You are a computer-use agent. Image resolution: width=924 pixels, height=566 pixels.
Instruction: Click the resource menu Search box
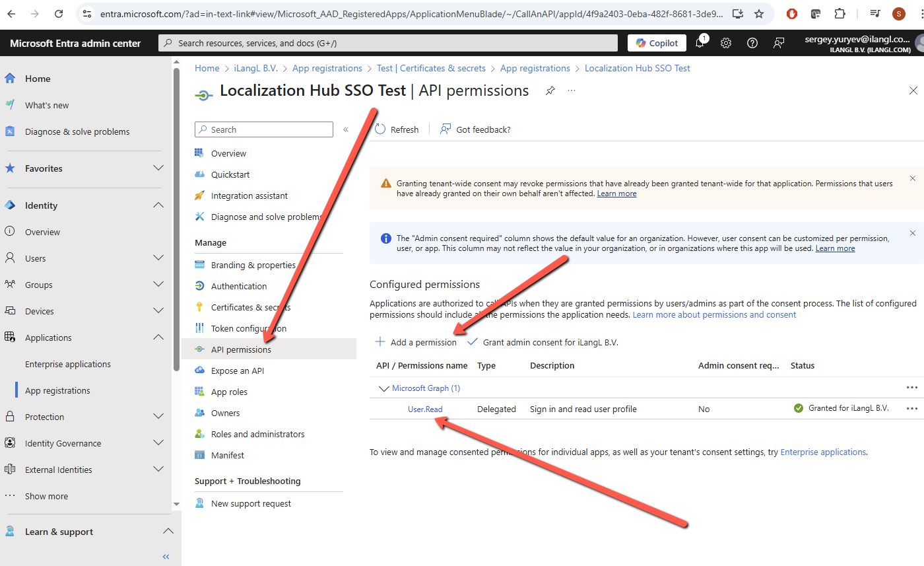[264, 129]
